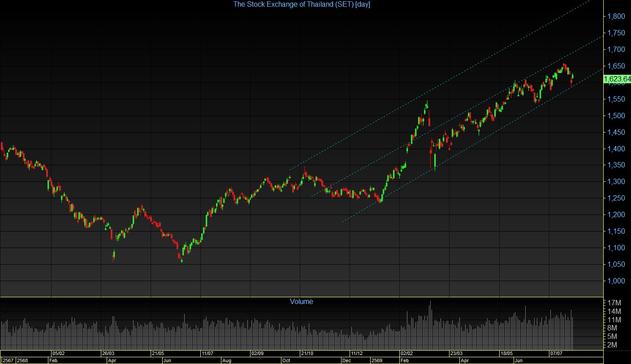Click the chart title 'The Stock Exchange of Thailand (SET) [day]'
Screen dimensions: 631x364
click(301, 4)
